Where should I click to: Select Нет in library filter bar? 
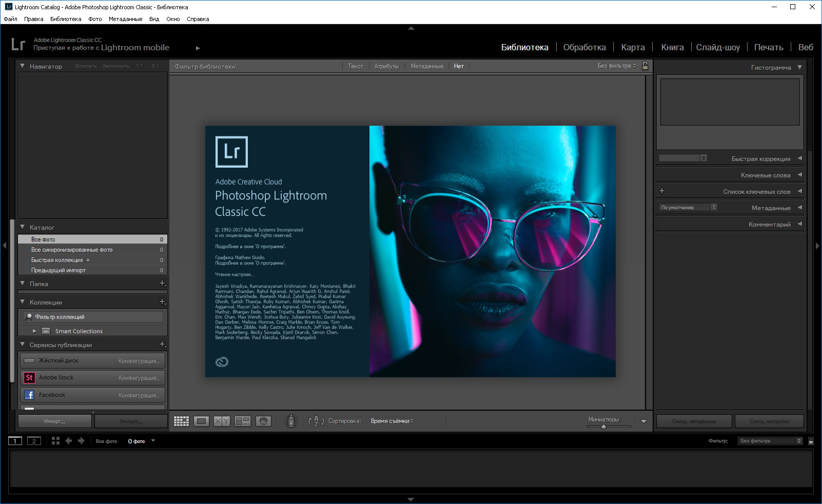click(459, 66)
